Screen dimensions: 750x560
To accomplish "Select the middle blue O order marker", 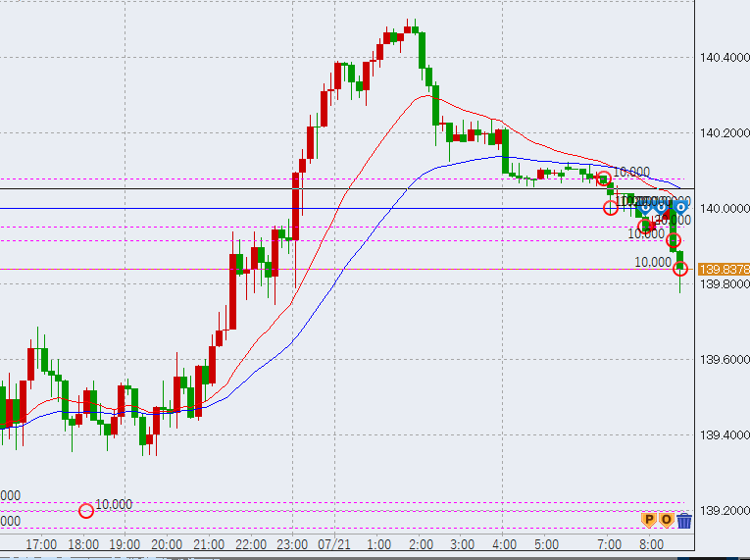I will [x=662, y=206].
